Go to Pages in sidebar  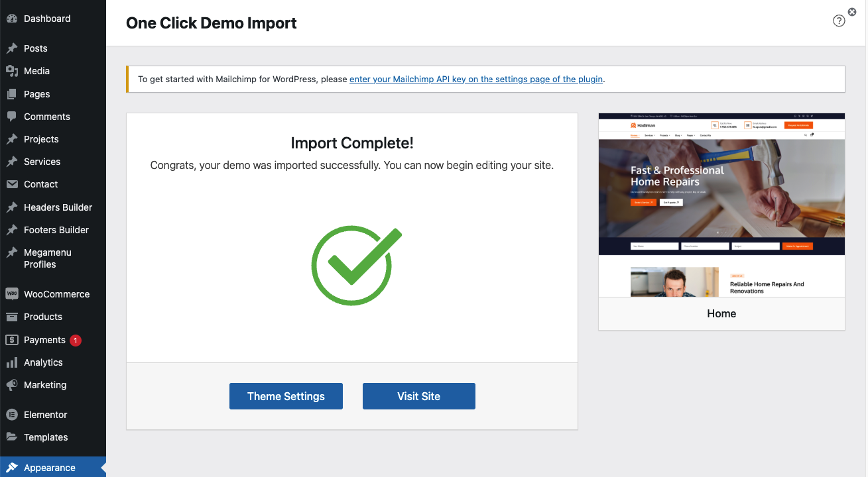pyautogui.click(x=36, y=94)
